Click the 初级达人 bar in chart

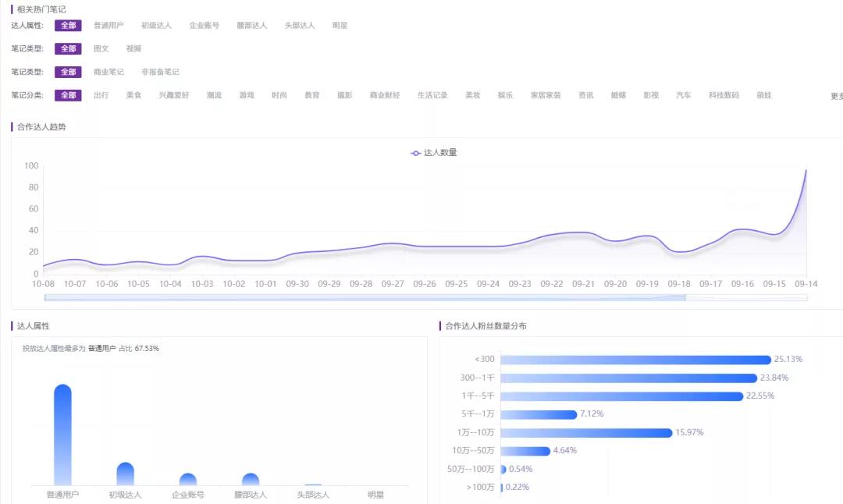point(125,474)
